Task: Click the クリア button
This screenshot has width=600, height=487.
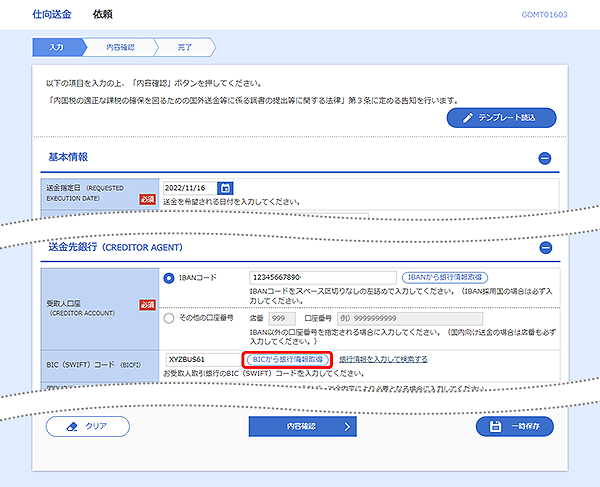Action: coord(88,426)
